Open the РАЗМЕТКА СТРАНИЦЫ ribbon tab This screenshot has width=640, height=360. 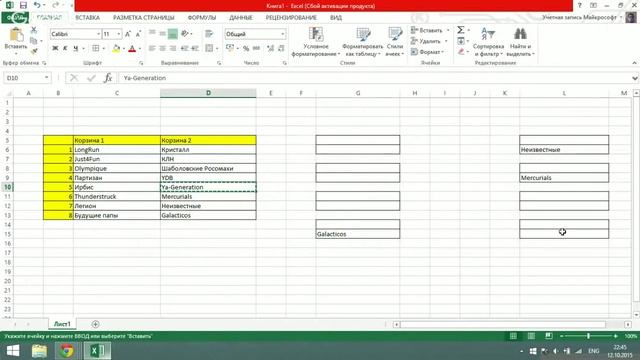pyautogui.click(x=144, y=18)
